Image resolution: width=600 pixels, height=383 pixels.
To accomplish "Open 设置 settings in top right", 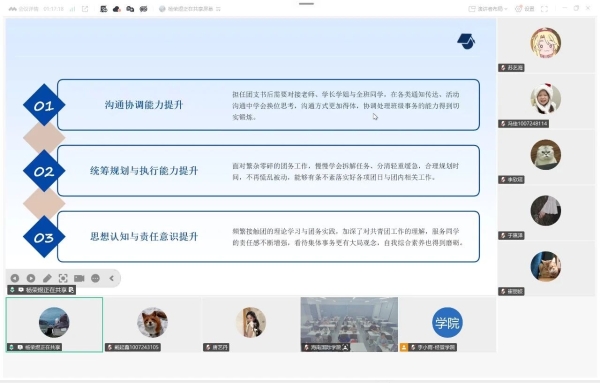I will coord(525,8).
